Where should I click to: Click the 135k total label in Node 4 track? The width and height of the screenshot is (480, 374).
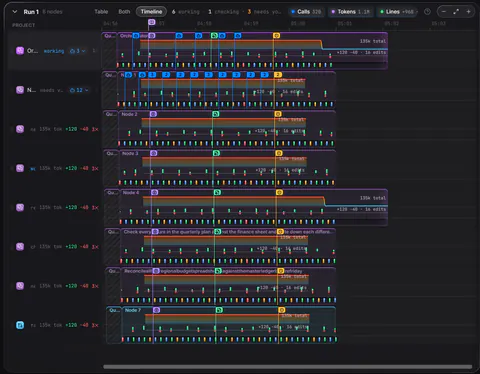pyautogui.click(x=373, y=198)
